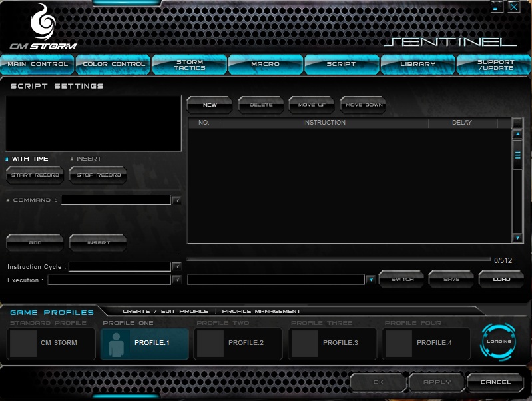This screenshot has width=532, height=401.
Task: Minimize the Sentinel window
Action: (496, 7)
